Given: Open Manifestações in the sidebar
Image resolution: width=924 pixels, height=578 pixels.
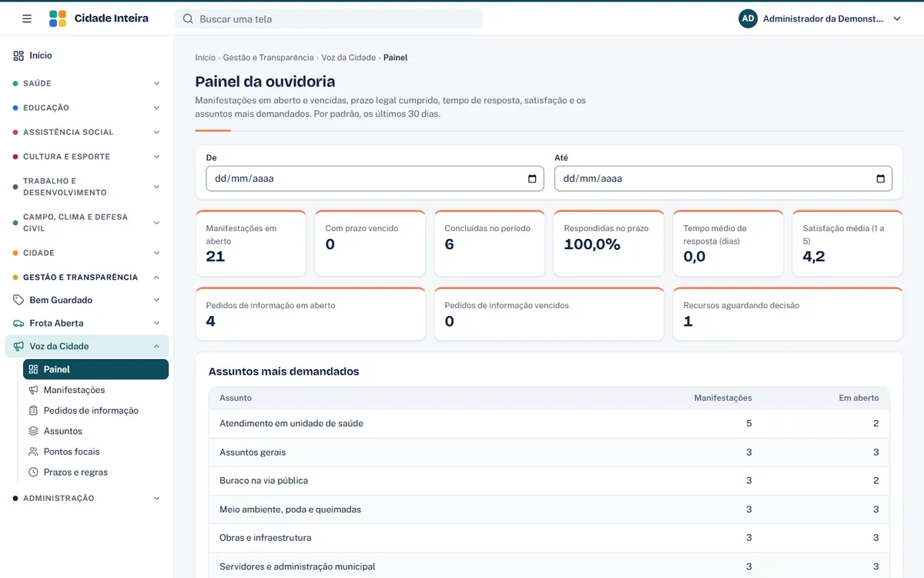Looking at the screenshot, I should (x=95, y=390).
